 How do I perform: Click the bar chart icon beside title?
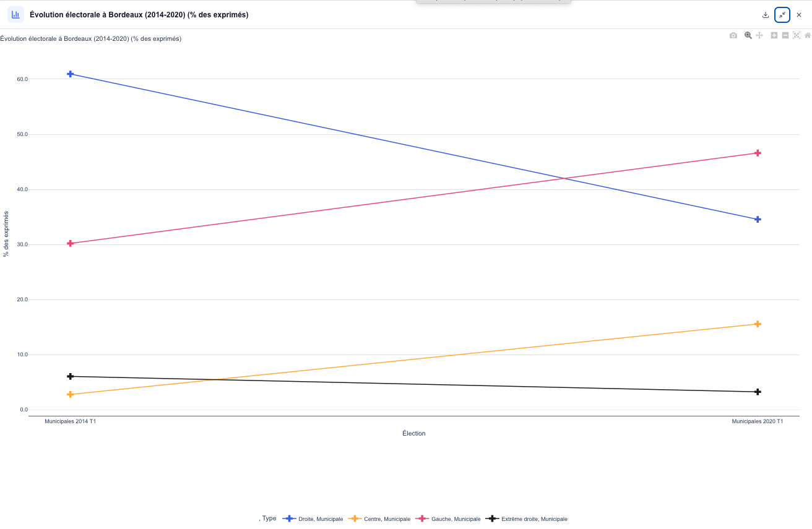pos(16,14)
